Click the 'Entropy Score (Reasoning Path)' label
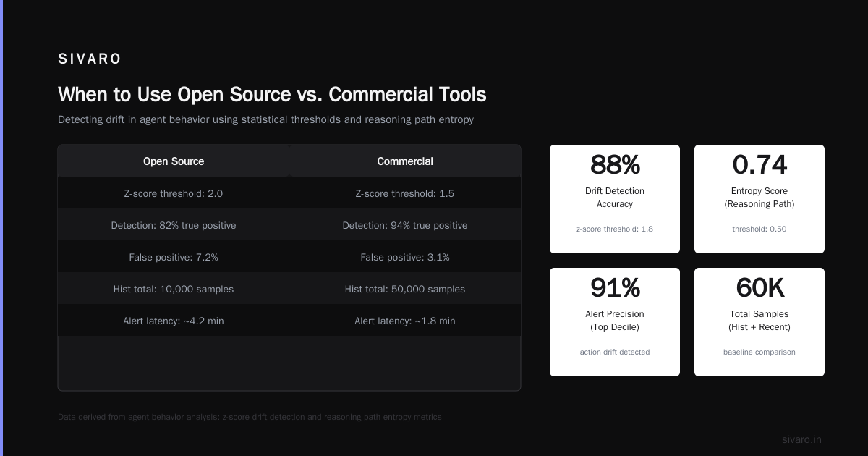This screenshot has height=456, width=868. click(x=759, y=198)
